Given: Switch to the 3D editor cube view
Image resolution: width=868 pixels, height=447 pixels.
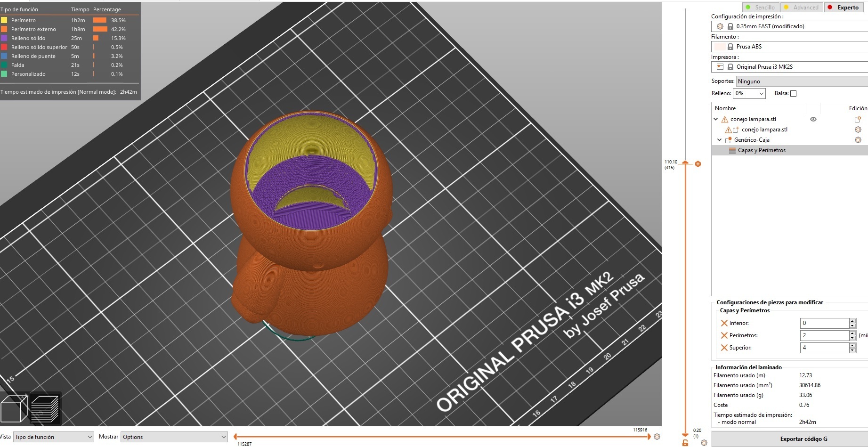Looking at the screenshot, I should (14, 409).
